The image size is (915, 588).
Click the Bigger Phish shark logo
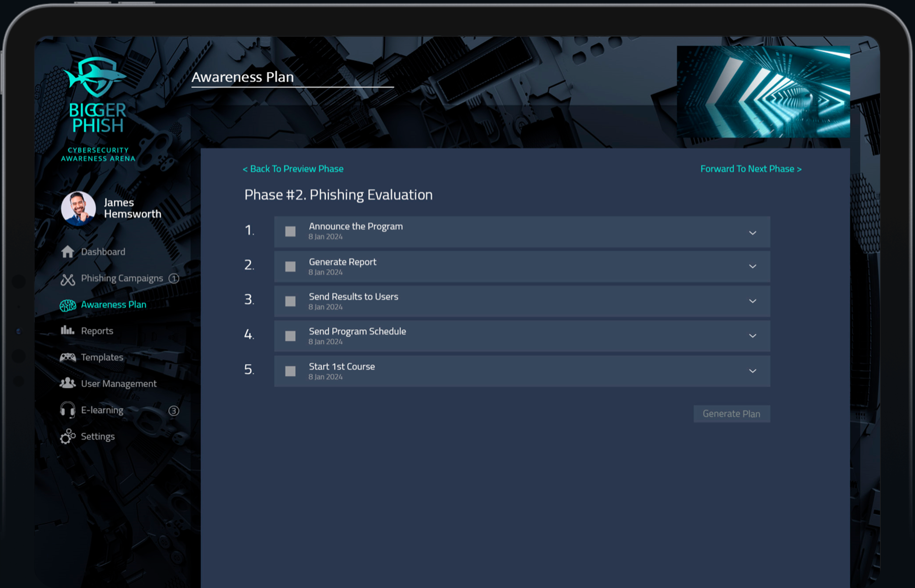(x=95, y=76)
